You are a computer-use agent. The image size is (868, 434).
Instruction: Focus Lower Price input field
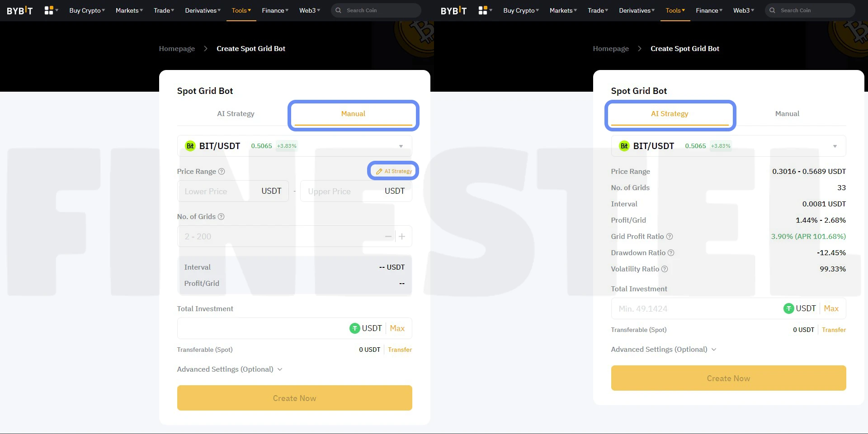233,191
